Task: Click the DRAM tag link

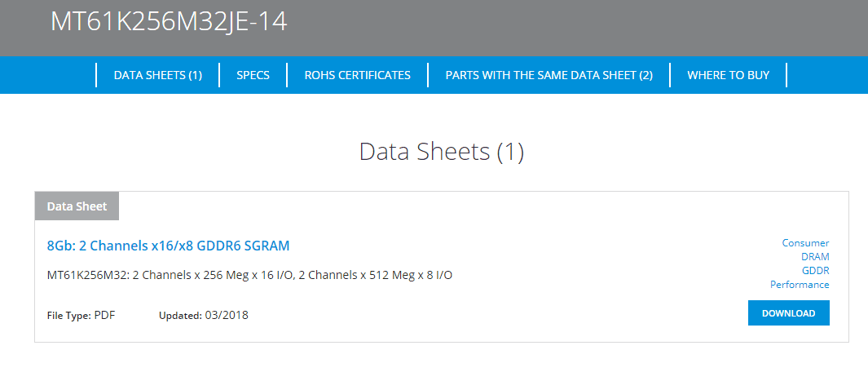Action: [x=815, y=257]
